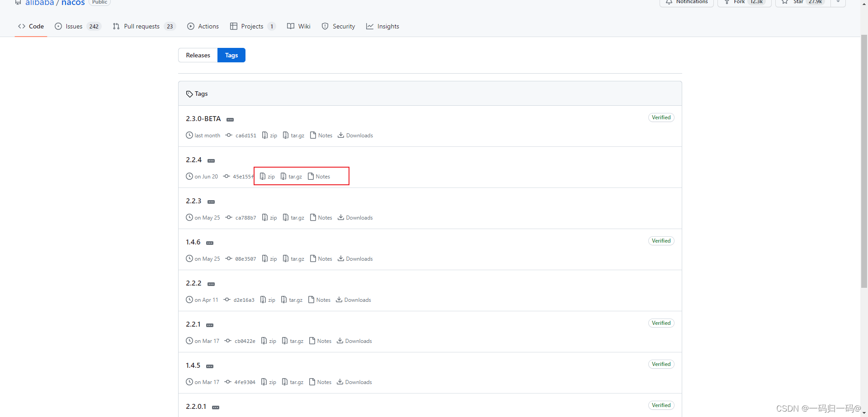Open Notes for tag 2.3.0-BETA
The width and height of the screenshot is (868, 417).
[x=321, y=135]
